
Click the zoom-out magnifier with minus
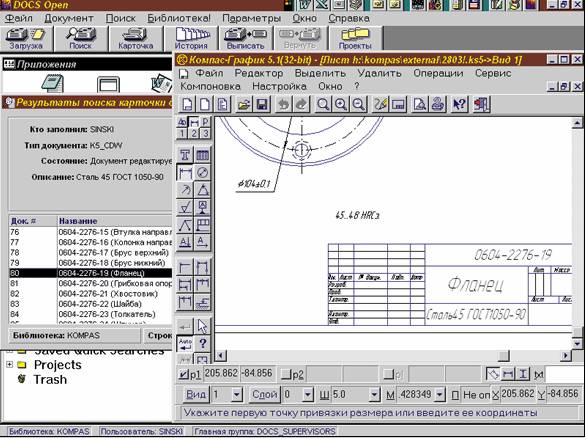click(x=359, y=104)
